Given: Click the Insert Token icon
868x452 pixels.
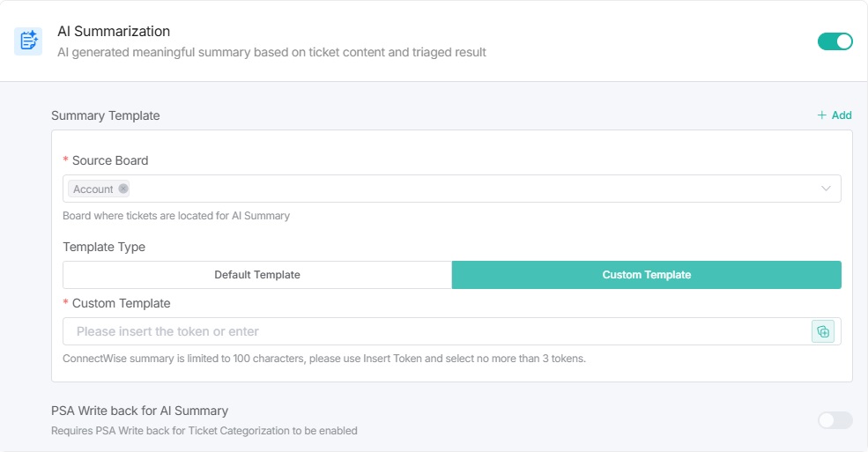Looking at the screenshot, I should (x=823, y=331).
